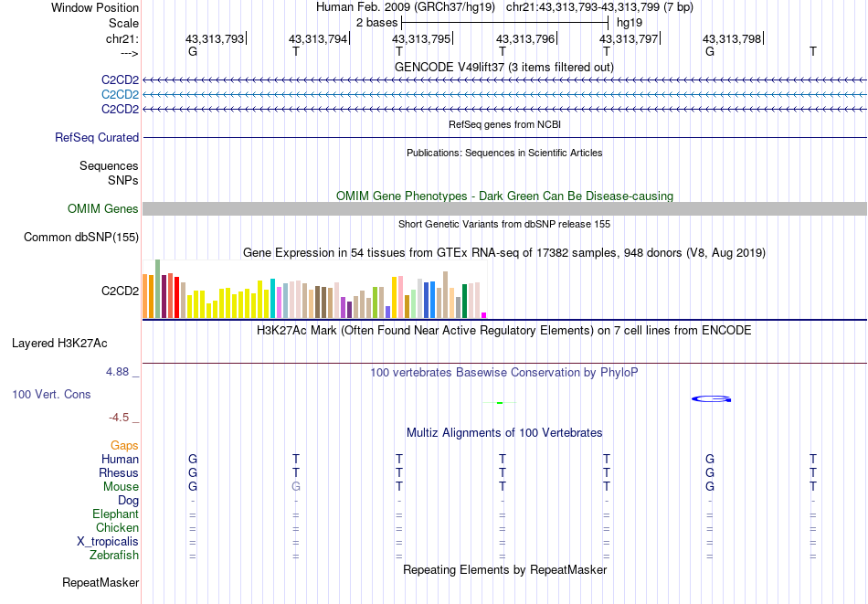Click the -4.5 PhyloP lower scale value
868x604 pixels.
pos(119,417)
